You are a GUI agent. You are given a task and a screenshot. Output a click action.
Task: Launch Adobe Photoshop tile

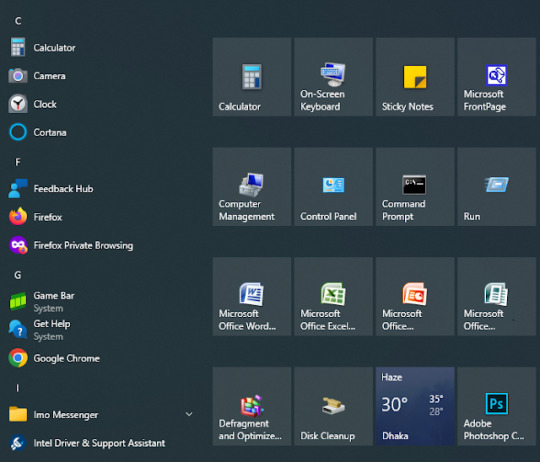(x=497, y=406)
